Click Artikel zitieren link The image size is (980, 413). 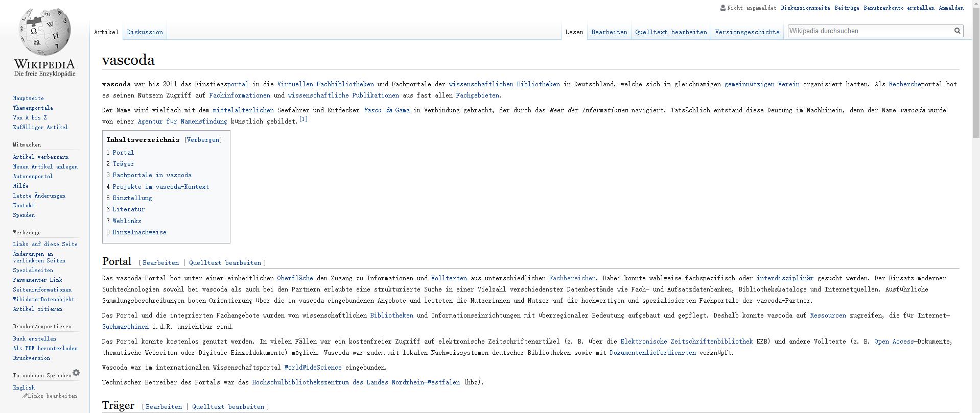pyautogui.click(x=38, y=309)
